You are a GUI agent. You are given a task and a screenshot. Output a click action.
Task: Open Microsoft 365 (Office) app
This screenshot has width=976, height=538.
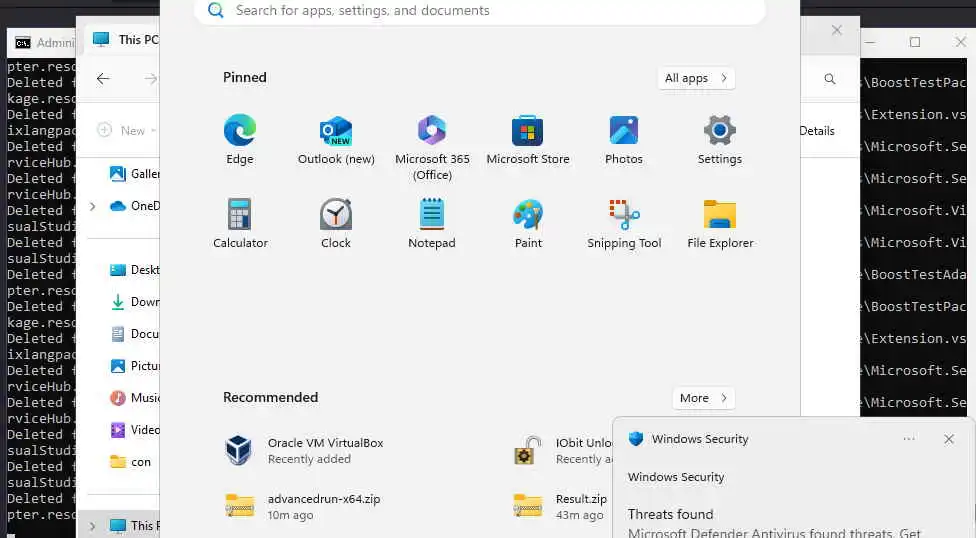pos(432,148)
